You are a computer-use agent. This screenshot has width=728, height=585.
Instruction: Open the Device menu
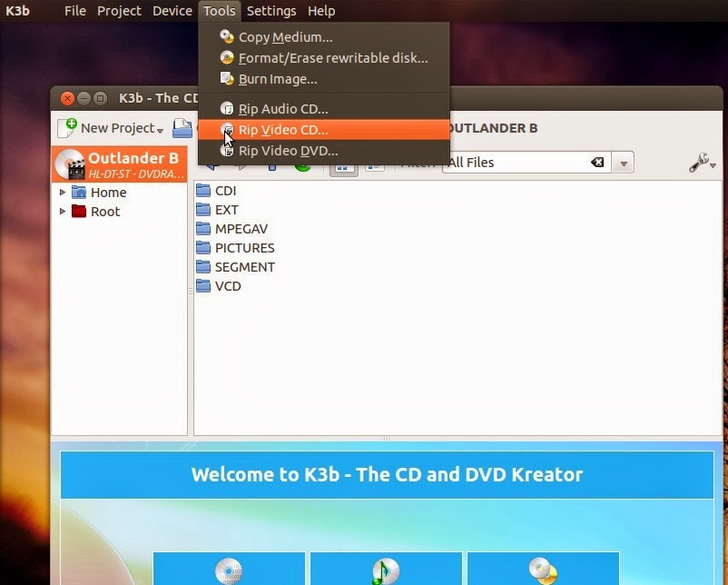click(172, 11)
